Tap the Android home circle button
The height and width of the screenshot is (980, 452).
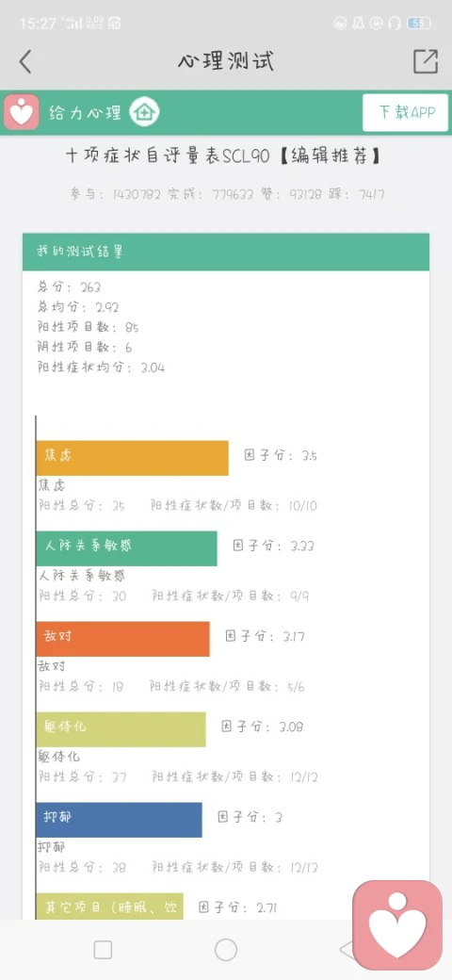(226, 950)
